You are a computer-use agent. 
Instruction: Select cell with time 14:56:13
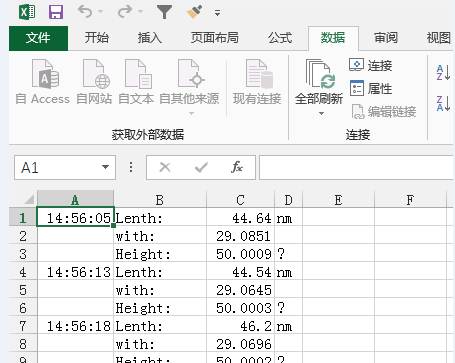[x=76, y=272]
